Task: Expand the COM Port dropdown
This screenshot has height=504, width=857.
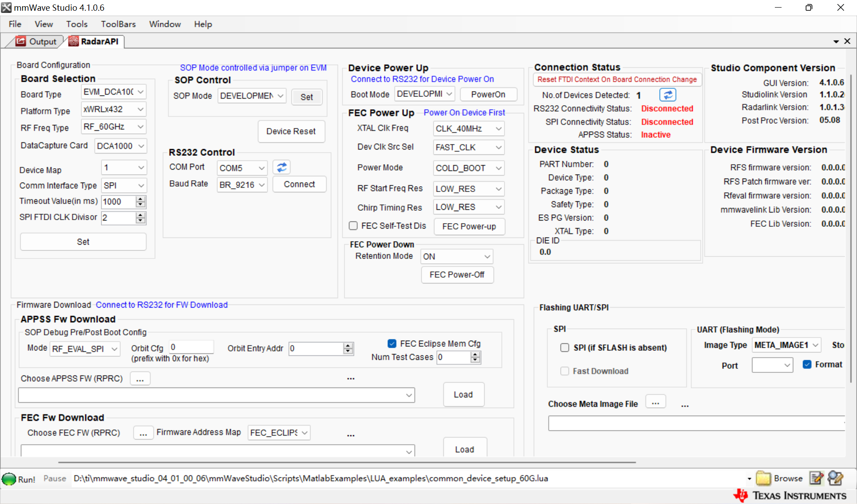Action: [x=242, y=168]
